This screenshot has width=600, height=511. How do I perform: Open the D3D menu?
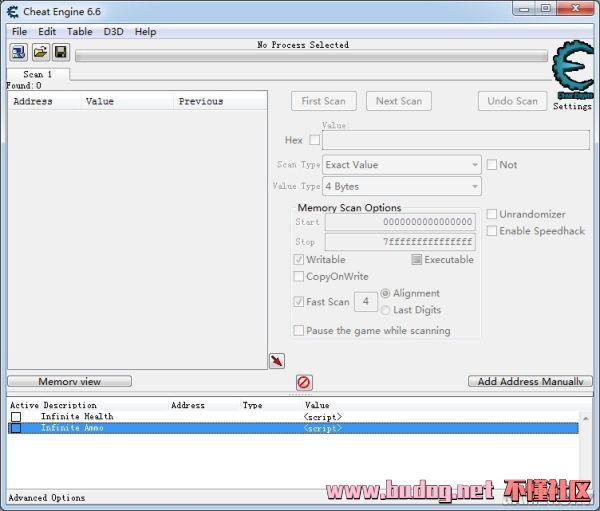[x=114, y=32]
